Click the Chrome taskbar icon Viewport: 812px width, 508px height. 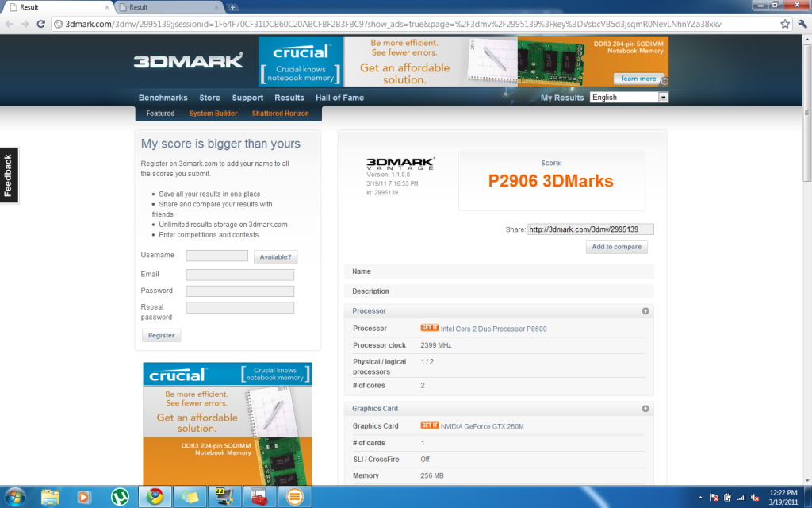(x=155, y=497)
